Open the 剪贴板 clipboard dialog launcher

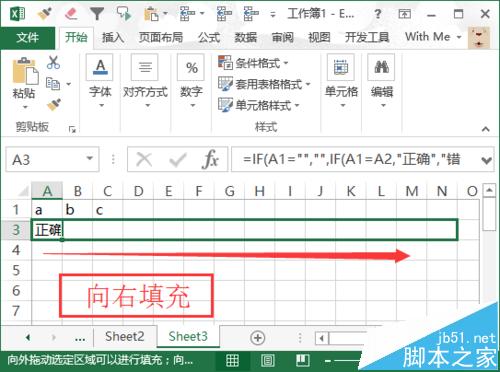[x=72, y=129]
